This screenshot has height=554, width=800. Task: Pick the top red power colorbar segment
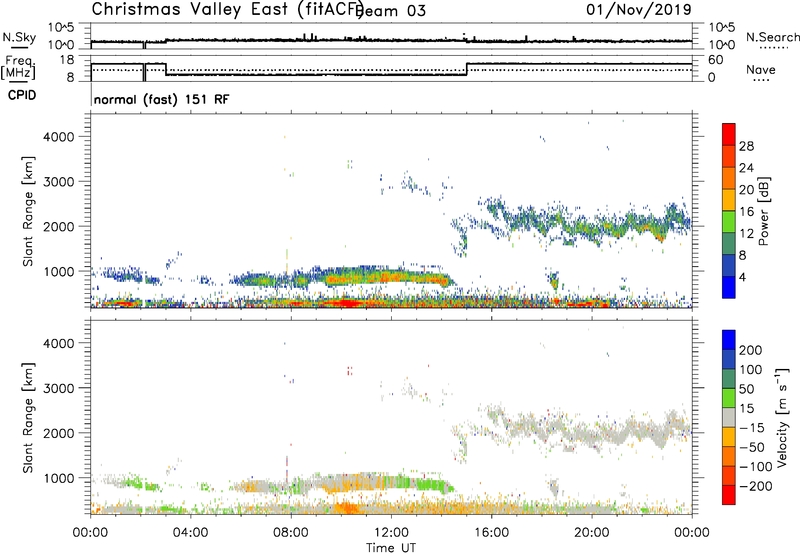click(x=729, y=134)
